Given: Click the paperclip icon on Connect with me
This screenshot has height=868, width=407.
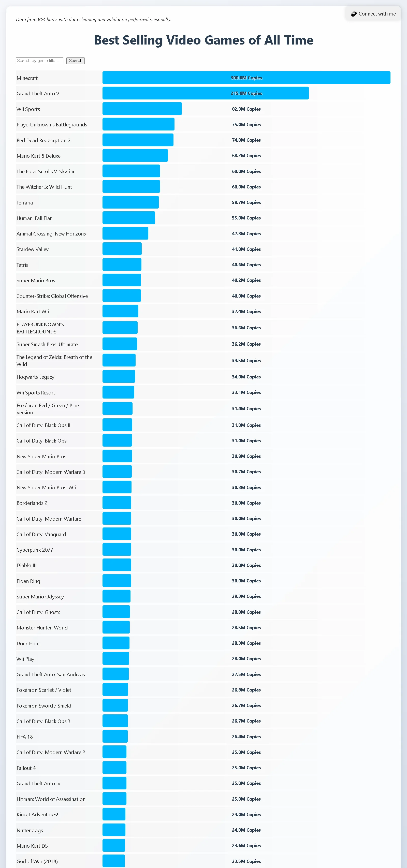Looking at the screenshot, I should point(354,13).
